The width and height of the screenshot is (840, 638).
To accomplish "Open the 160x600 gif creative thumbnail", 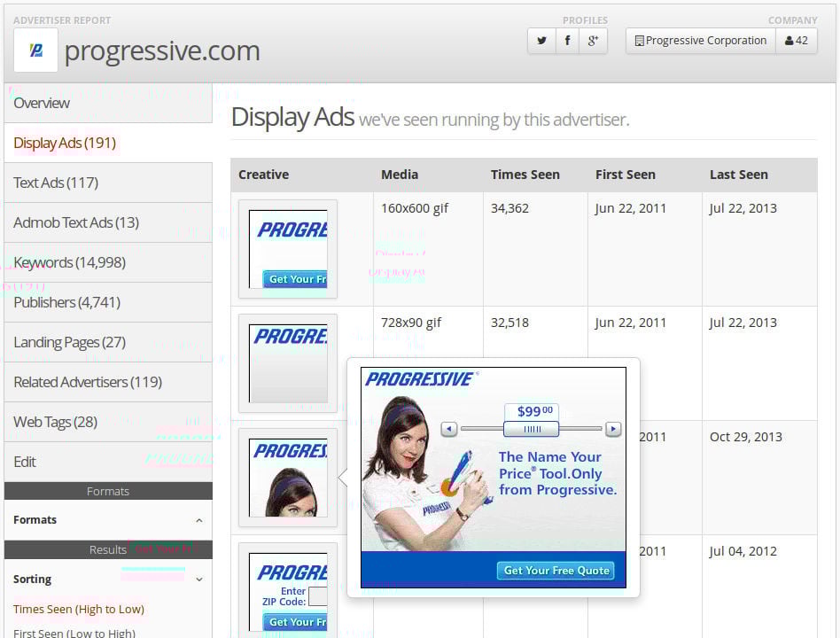I will 288,249.
